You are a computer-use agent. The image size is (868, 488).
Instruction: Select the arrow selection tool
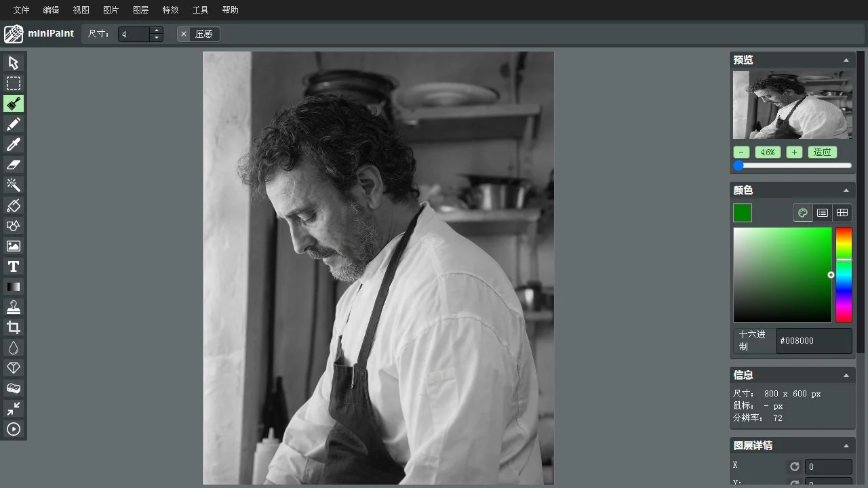[14, 63]
